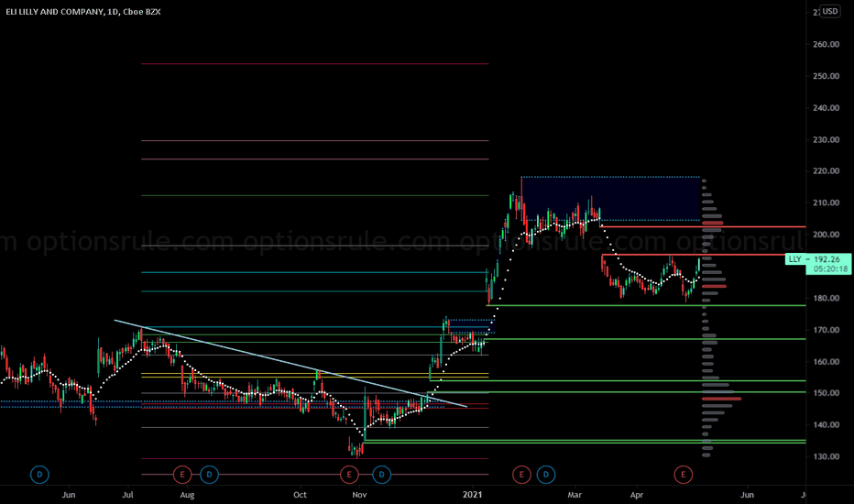Screen dimensions: 854x504
Task: Click the 220.00 price axis label
Action: pos(827,171)
